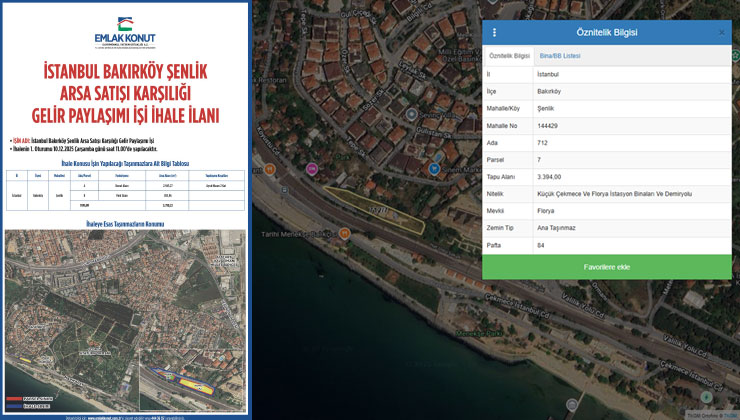Click the property info table in the flyer
This screenshot has width=740, height=420.
coord(126,193)
